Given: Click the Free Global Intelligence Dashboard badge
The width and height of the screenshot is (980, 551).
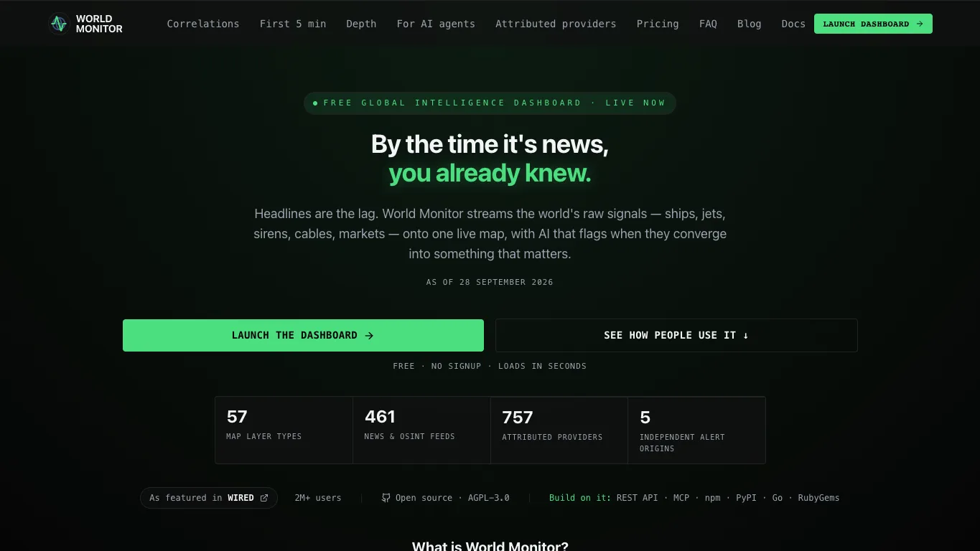Looking at the screenshot, I should click(x=490, y=103).
